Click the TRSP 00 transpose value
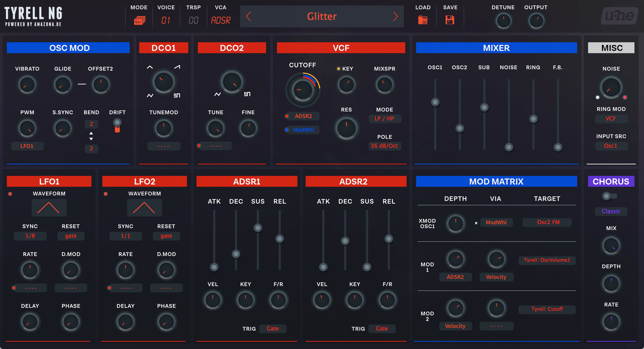644x349 pixels. pos(193,20)
